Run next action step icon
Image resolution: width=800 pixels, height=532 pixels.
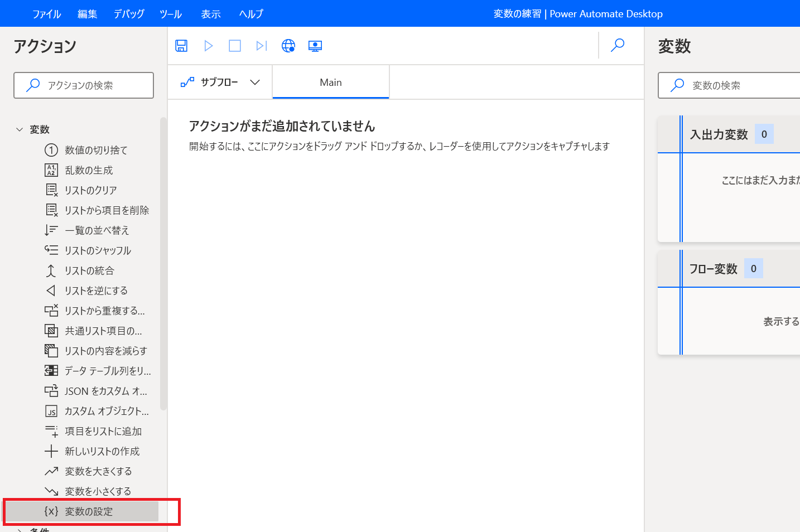click(262, 46)
